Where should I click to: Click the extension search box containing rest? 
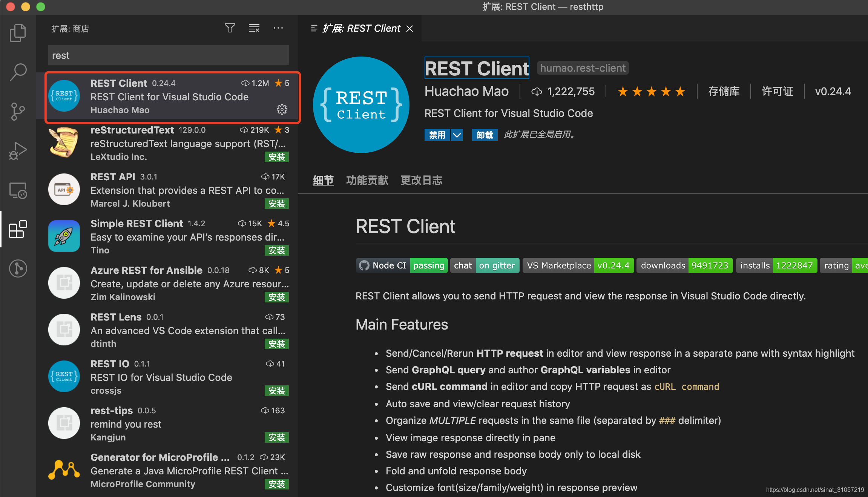169,55
